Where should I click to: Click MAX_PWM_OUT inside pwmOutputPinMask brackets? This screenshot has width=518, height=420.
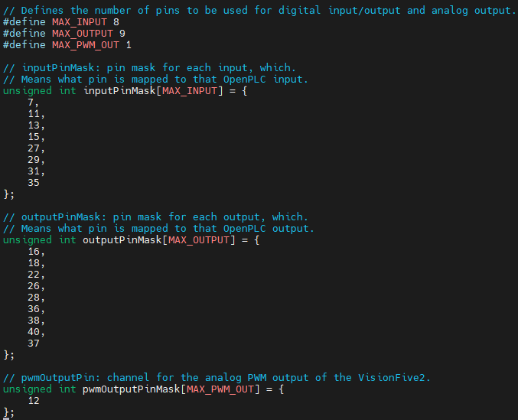tap(220, 389)
